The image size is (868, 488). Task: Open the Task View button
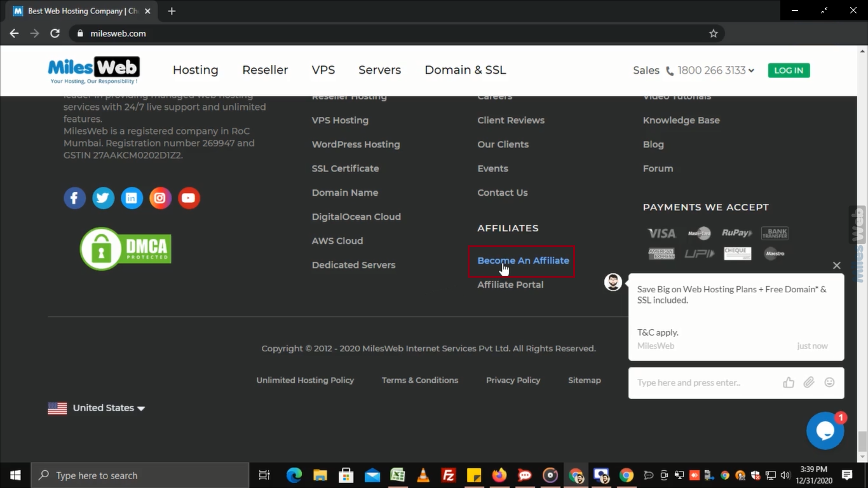[x=264, y=475]
